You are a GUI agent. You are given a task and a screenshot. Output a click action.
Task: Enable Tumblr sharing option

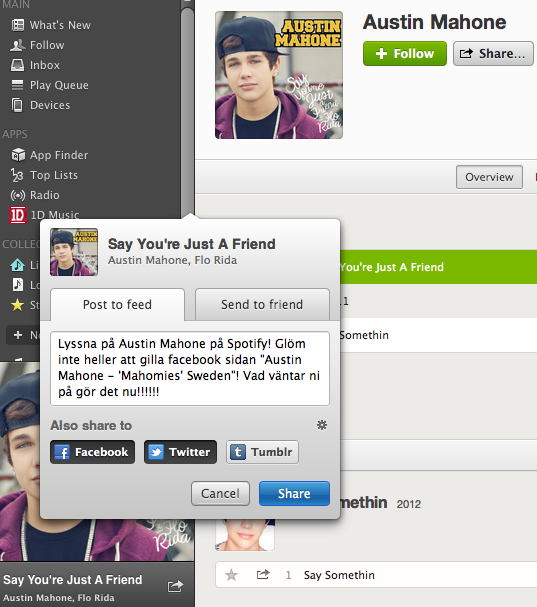pyautogui.click(x=262, y=452)
